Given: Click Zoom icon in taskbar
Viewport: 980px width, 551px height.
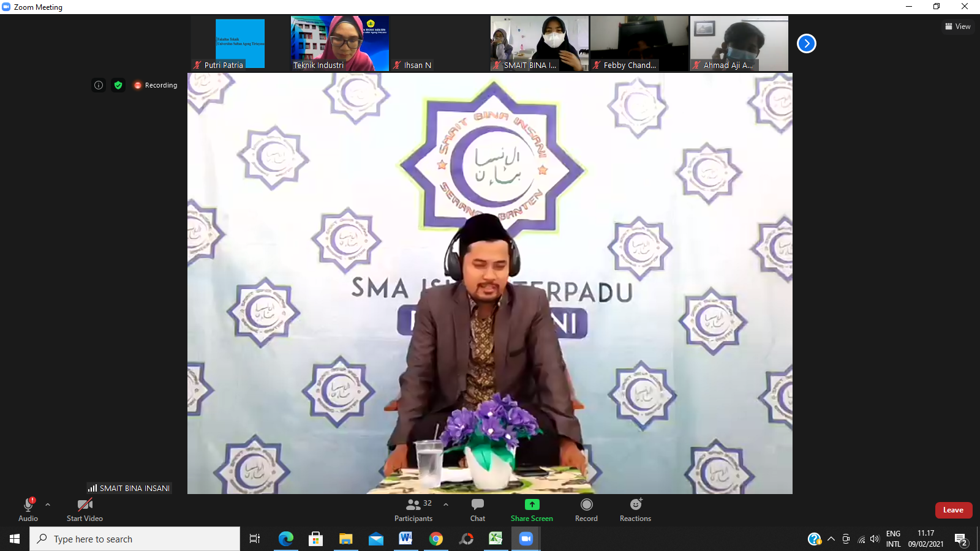Looking at the screenshot, I should pyautogui.click(x=526, y=539).
